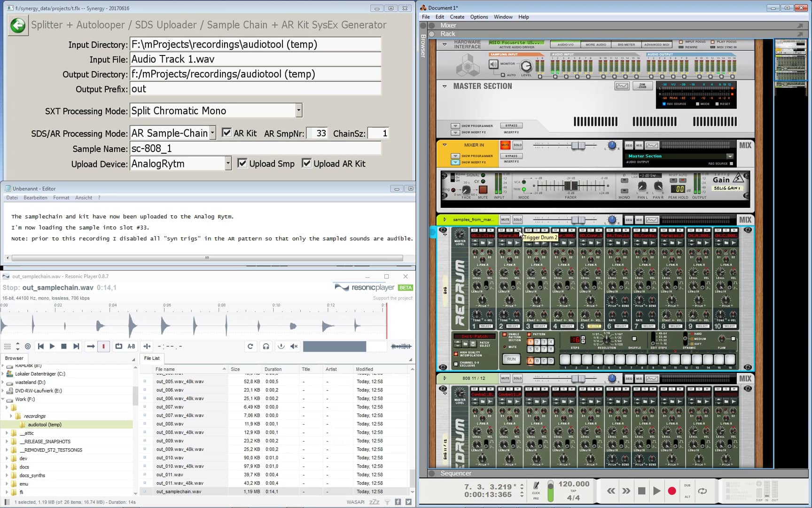Toggle loop mode in the Reason transport
Image resolution: width=812 pixels, height=508 pixels.
tap(703, 491)
